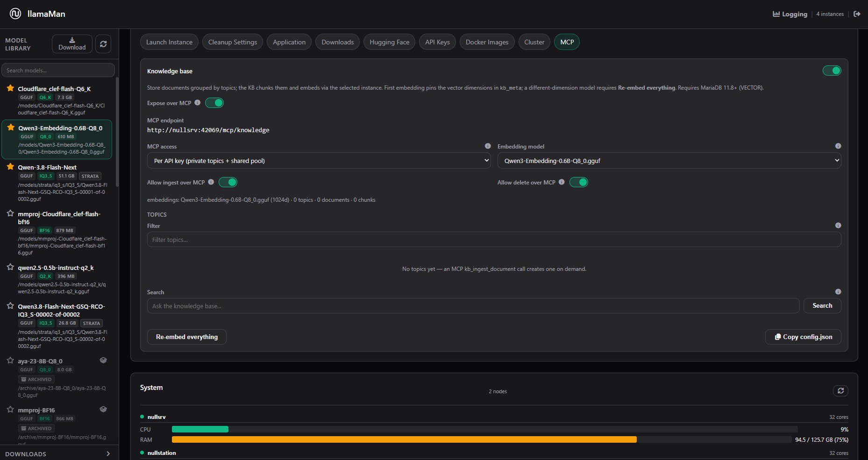868x460 pixels.
Task: Unstar the Qwen3-Embedding-0.6B-Q8_0 model
Action: tap(10, 127)
